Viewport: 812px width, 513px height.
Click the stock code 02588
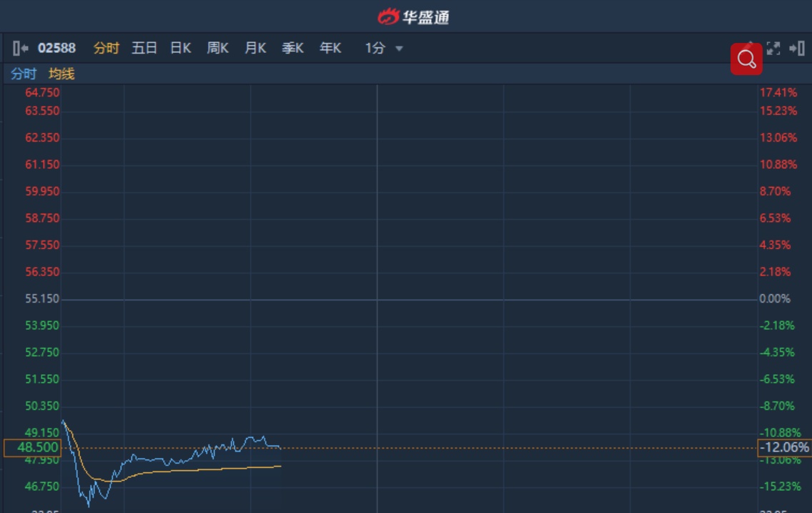56,49
